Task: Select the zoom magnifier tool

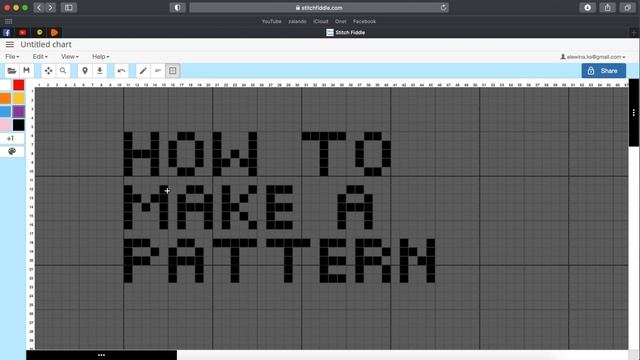Action: tap(63, 71)
